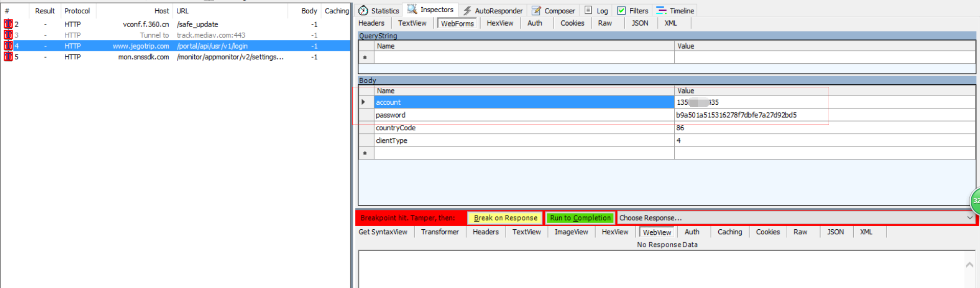
Task: Open response Auth tab
Action: tap(692, 232)
